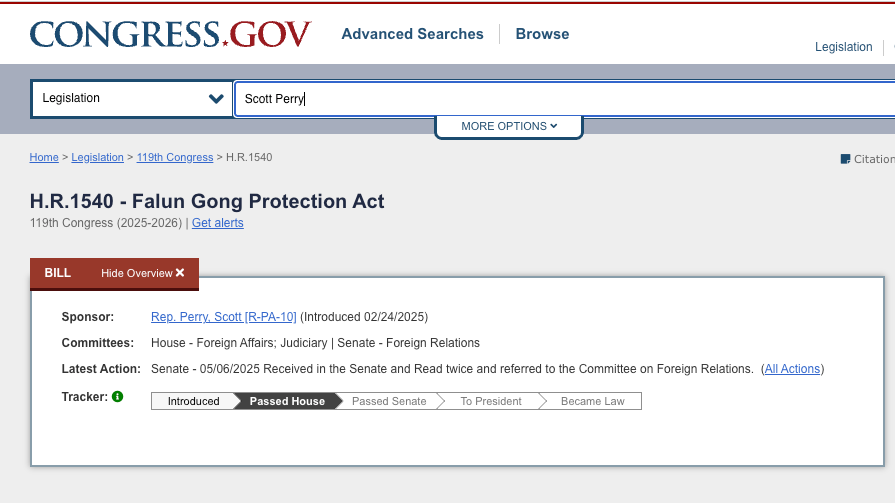This screenshot has width=895, height=503.
Task: Click the Legislation link in top right
Action: [x=843, y=47]
